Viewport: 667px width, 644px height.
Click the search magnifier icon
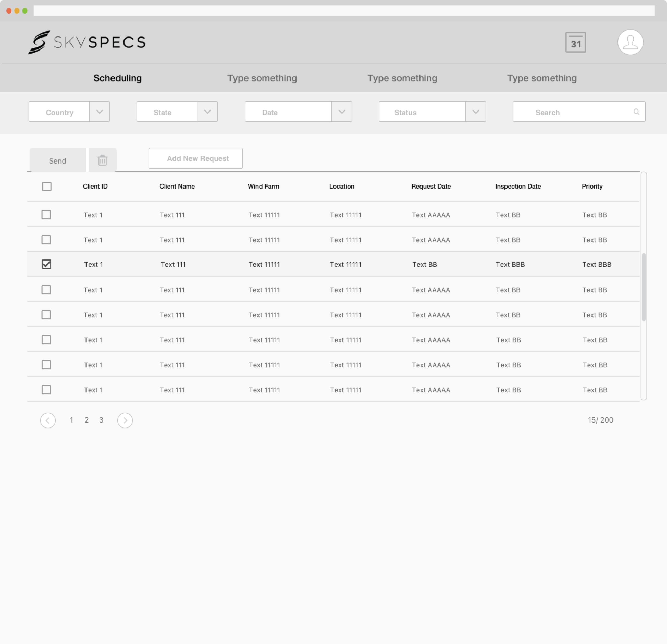point(636,112)
